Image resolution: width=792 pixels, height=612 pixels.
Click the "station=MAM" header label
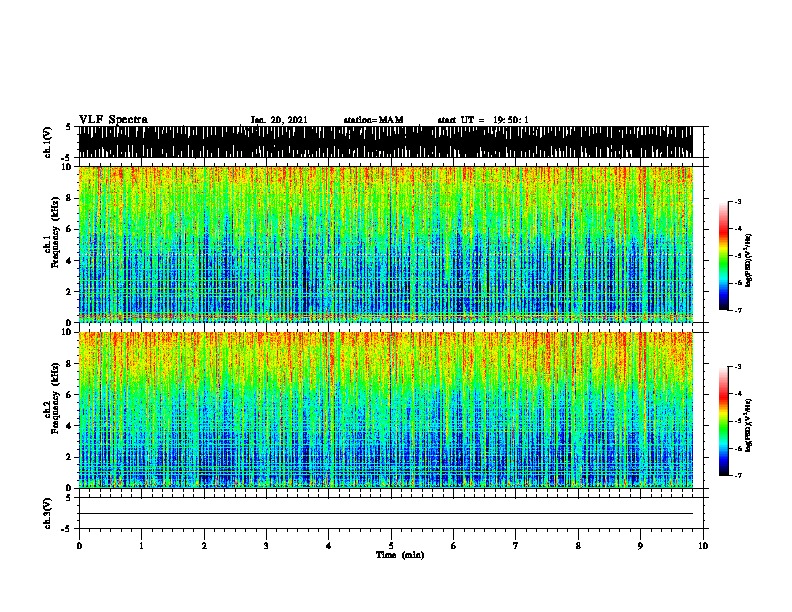pyautogui.click(x=373, y=120)
